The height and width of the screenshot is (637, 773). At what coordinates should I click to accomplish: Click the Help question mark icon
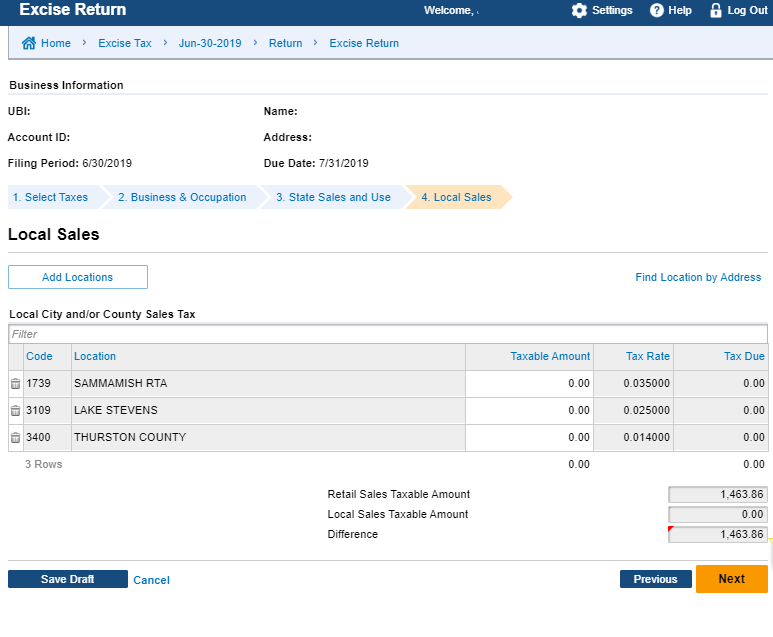[657, 10]
